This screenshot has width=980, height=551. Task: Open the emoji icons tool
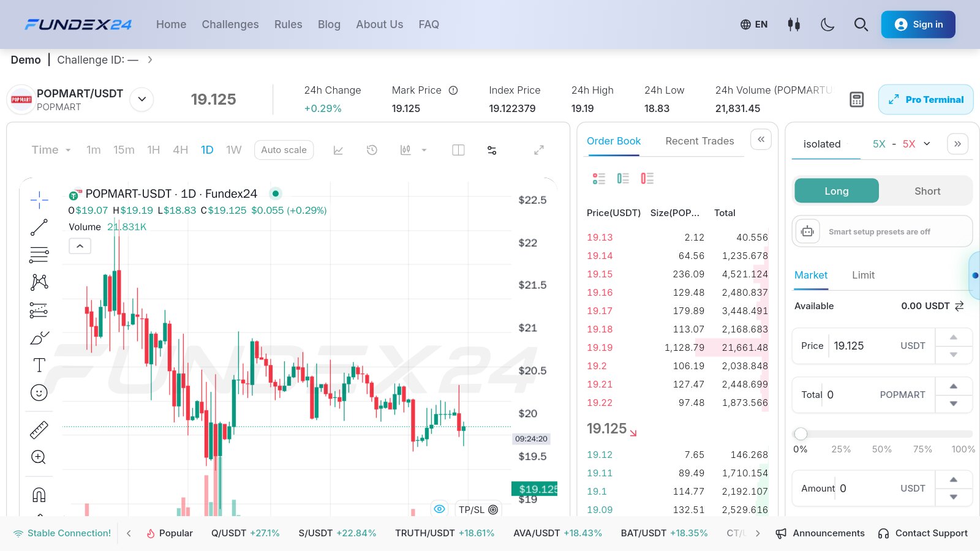pos(39,392)
